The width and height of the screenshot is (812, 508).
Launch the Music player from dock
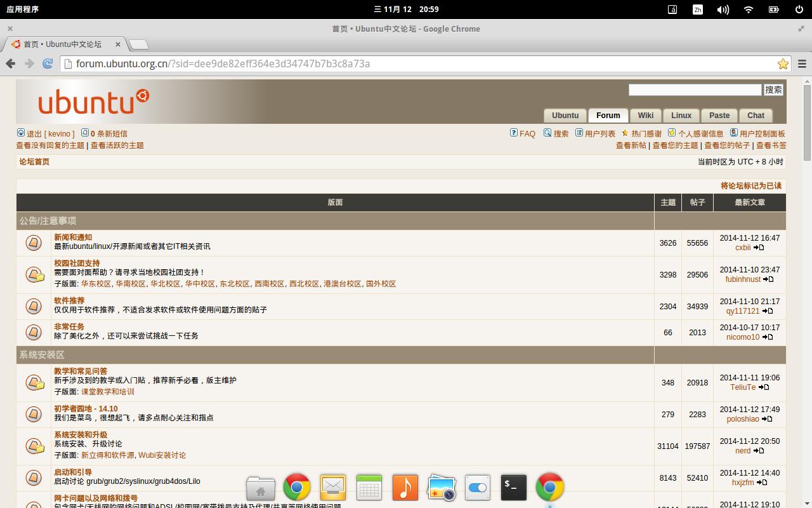405,488
